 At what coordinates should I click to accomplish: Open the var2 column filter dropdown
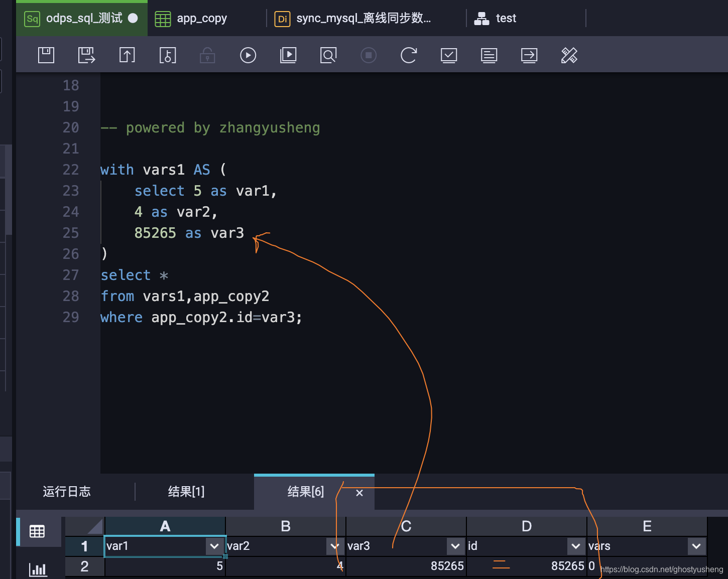click(x=335, y=546)
